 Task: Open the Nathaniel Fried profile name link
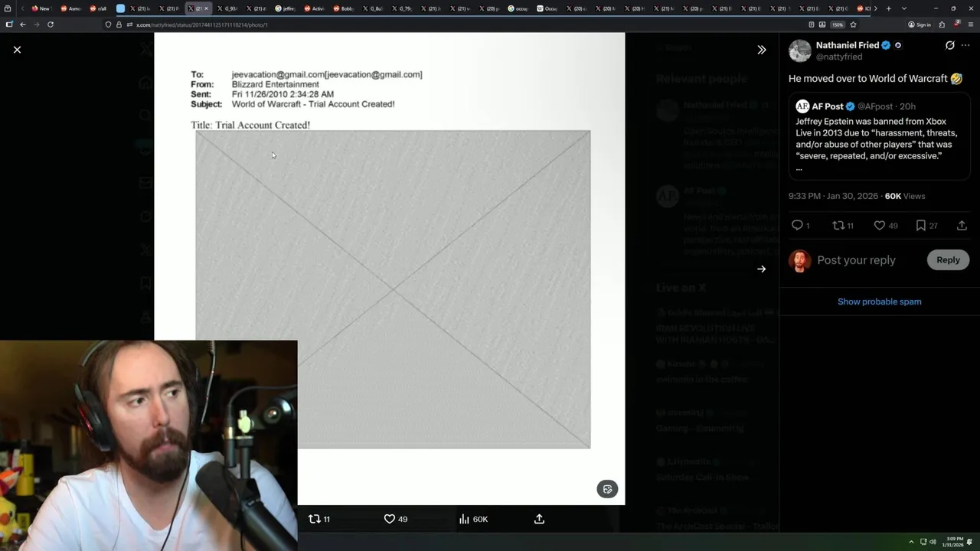848,45
